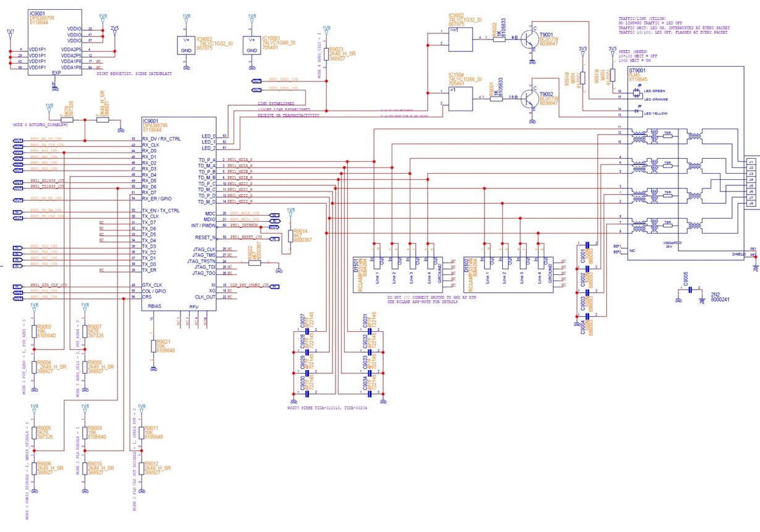
Task: Select resistor R9009 10K
Action: [85, 433]
